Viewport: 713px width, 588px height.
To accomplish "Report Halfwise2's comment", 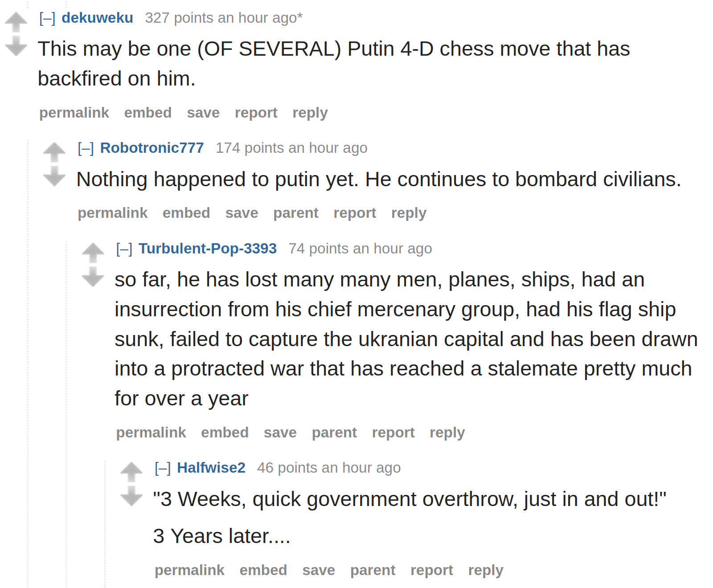I will (x=431, y=570).
